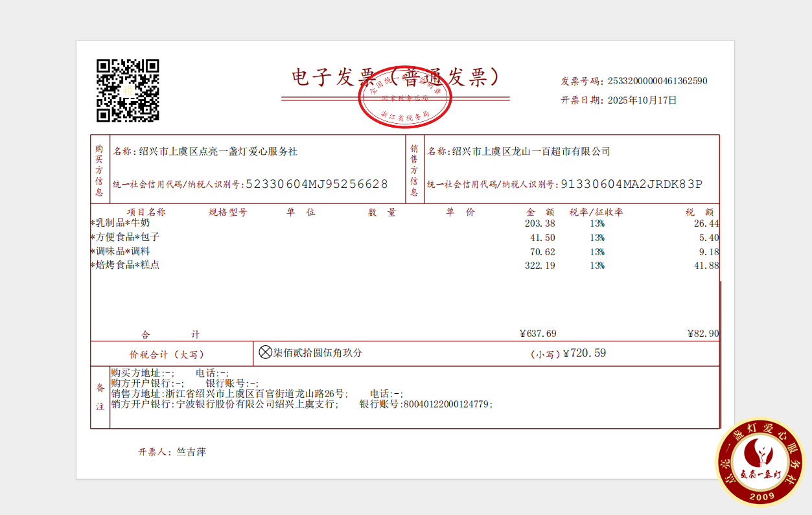Viewport: 812px width, 515px height.
Task: Click the 调味品*调料 tax amount 9.18
Action: coord(710,251)
